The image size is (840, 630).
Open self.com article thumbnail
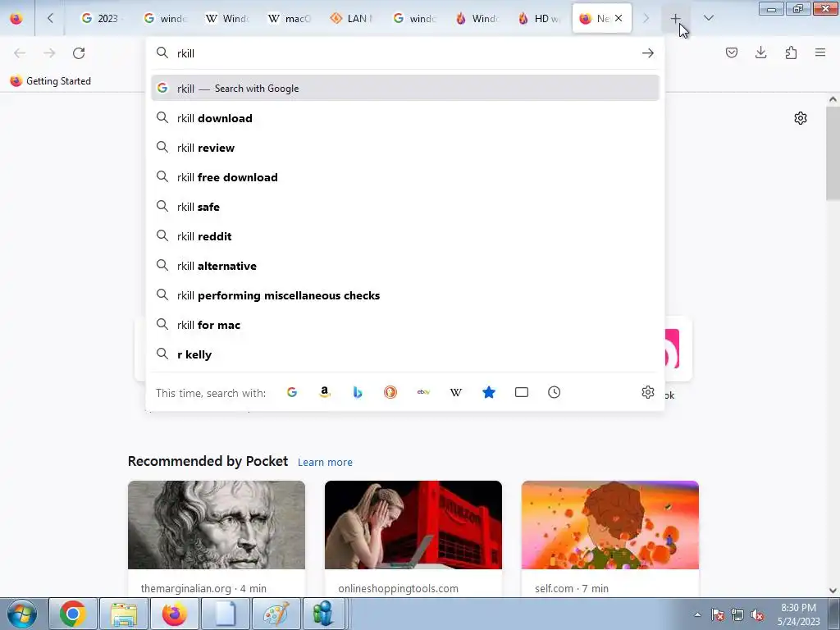[610, 525]
